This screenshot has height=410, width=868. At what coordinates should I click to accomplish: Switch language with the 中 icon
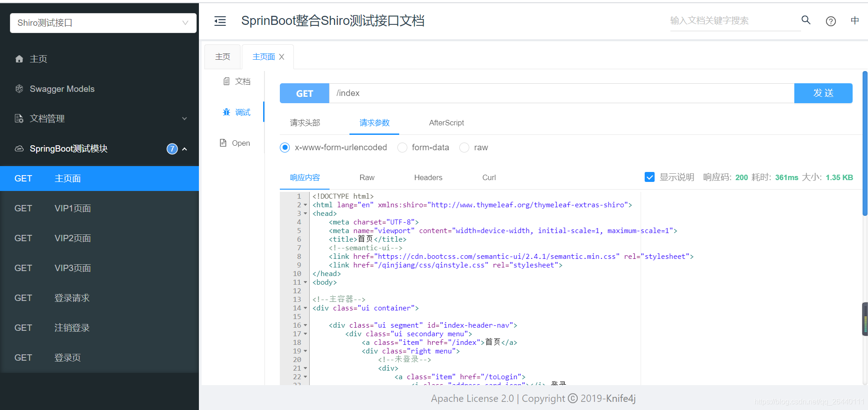pos(855,20)
